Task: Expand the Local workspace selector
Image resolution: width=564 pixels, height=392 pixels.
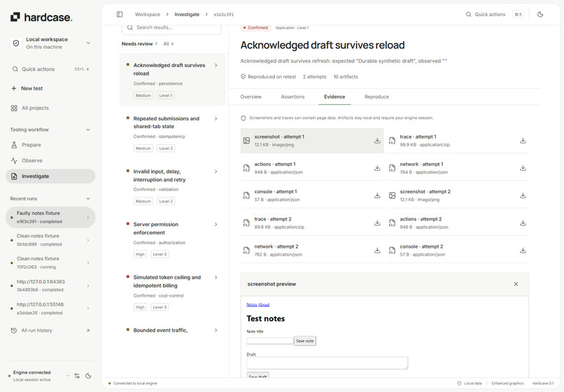Action: coord(50,43)
